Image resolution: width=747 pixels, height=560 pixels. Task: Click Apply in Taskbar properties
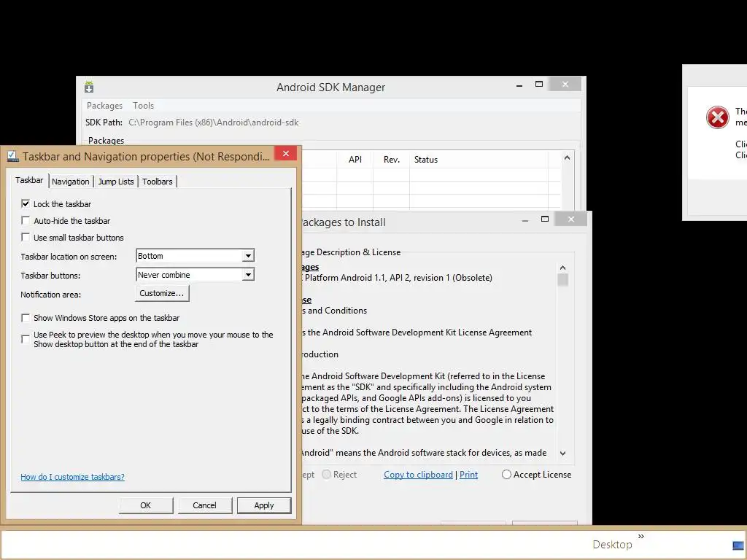(x=264, y=505)
